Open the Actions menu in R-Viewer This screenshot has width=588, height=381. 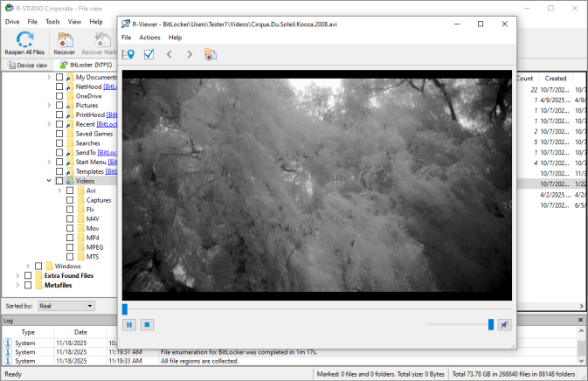pos(149,38)
